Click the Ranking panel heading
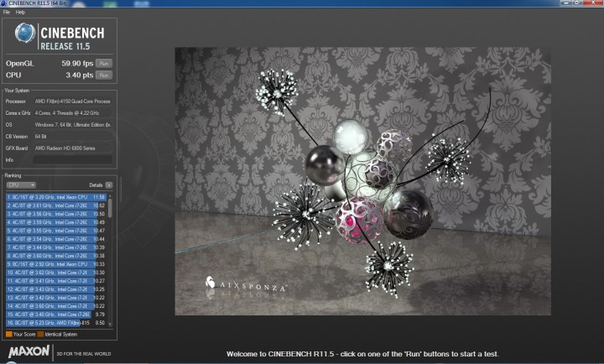Image resolution: width=604 pixels, height=364 pixels. [x=13, y=175]
